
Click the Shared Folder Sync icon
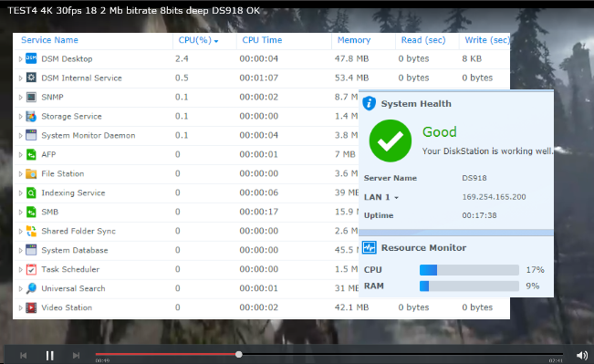(31, 231)
